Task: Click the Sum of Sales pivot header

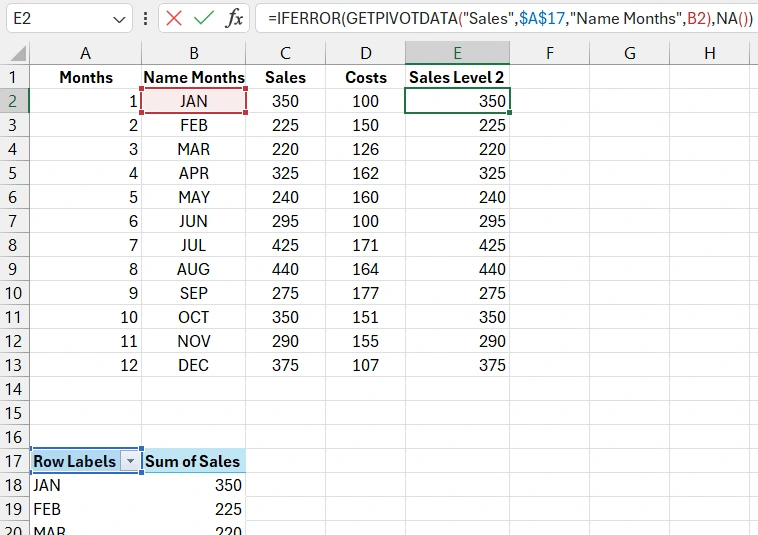Action: point(193,461)
